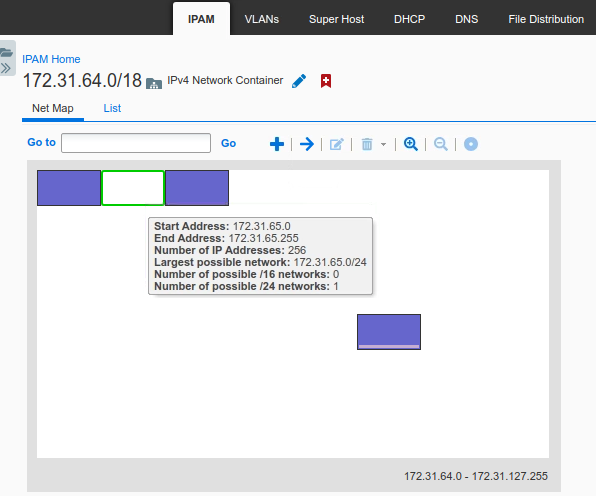Click the pencil edit icon beside container title
The width and height of the screenshot is (596, 496).
point(299,81)
